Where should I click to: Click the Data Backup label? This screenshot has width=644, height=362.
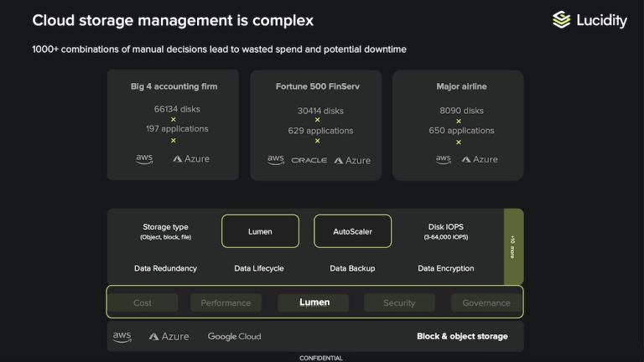(x=352, y=268)
